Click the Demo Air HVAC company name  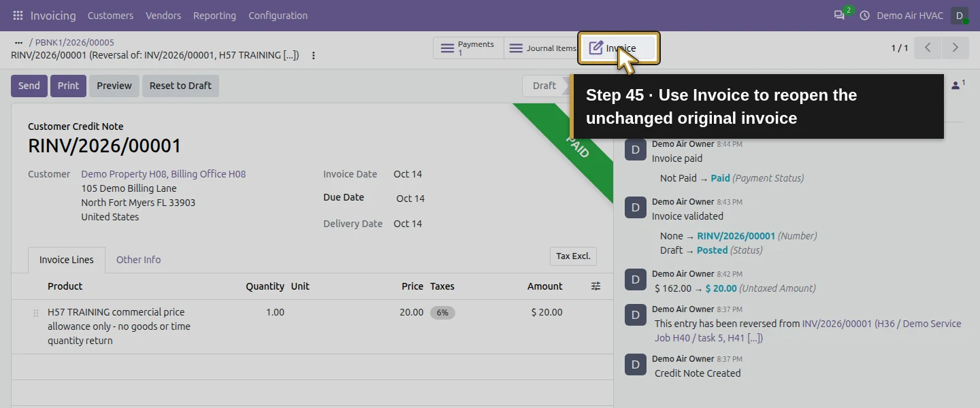click(x=910, y=15)
